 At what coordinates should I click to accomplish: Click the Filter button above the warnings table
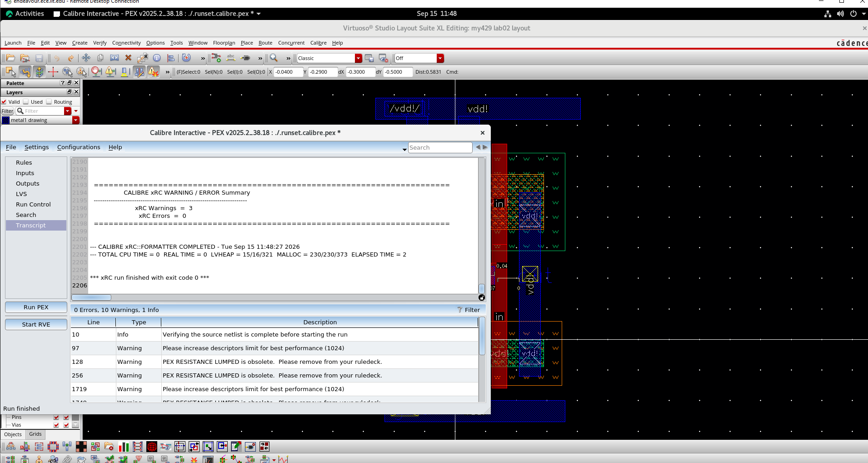pyautogui.click(x=469, y=310)
